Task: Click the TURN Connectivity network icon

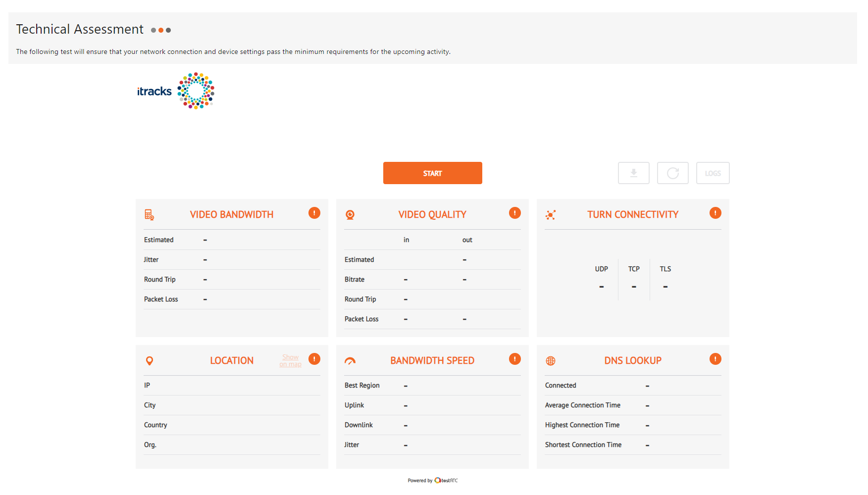Action: (551, 215)
